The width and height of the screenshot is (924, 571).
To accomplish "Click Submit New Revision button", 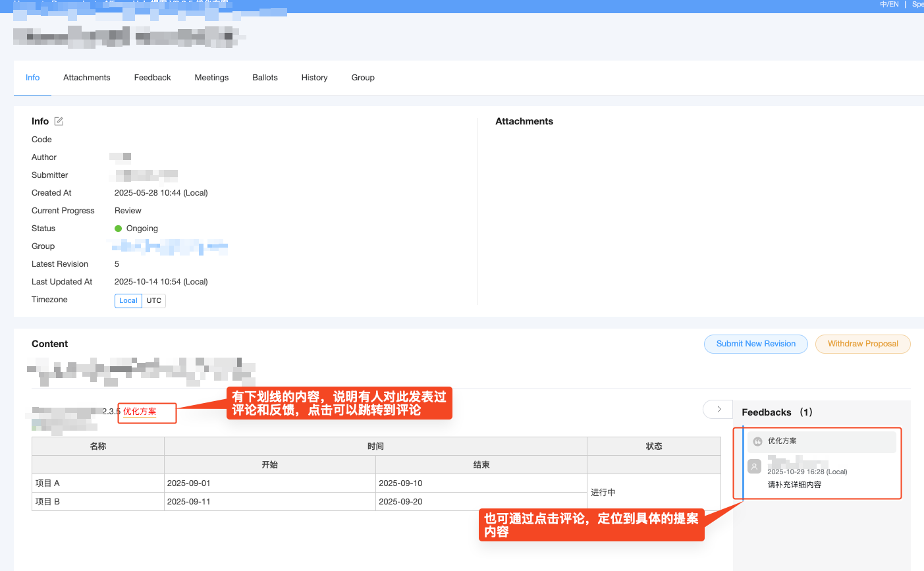I will click(x=755, y=344).
